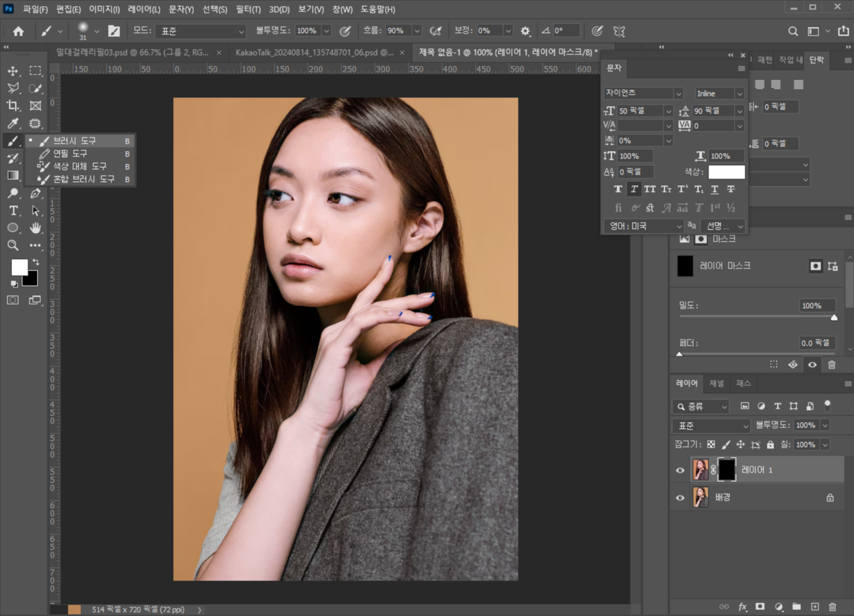
Task: Toggle lock all padlock icon
Action: 770,445
